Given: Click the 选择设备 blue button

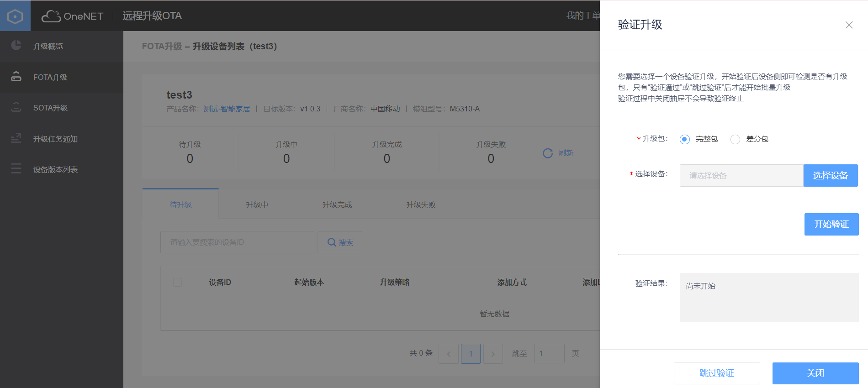Looking at the screenshot, I should (831, 175).
